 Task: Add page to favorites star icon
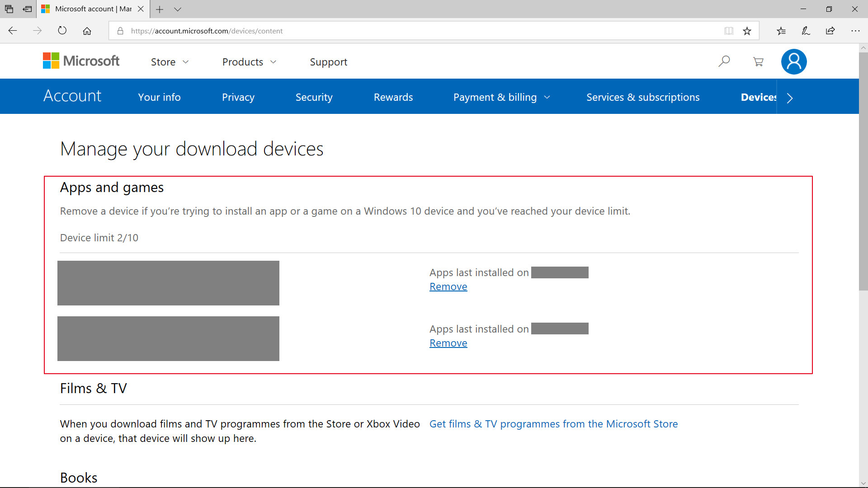[x=747, y=31]
